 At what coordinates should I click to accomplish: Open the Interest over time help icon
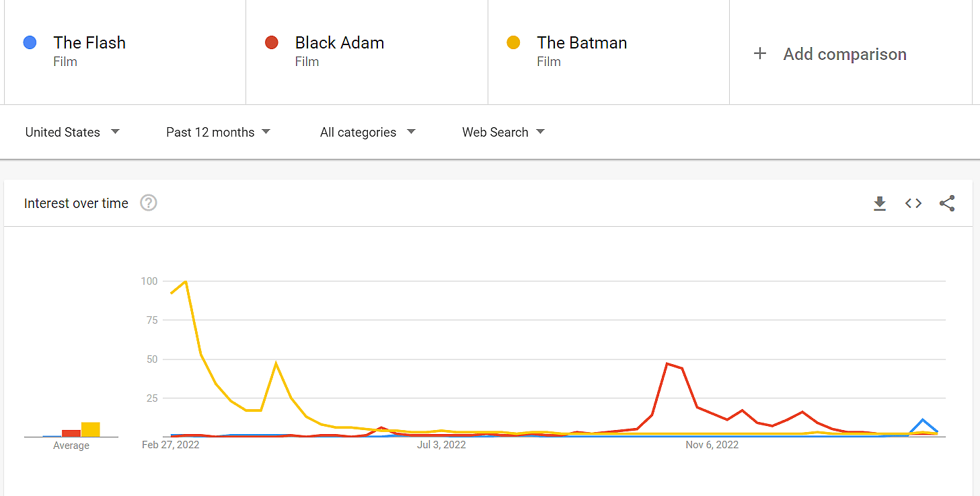click(x=149, y=203)
